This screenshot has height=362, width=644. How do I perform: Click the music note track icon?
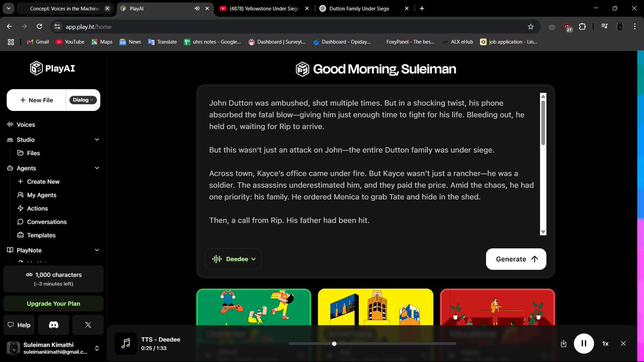126,343
